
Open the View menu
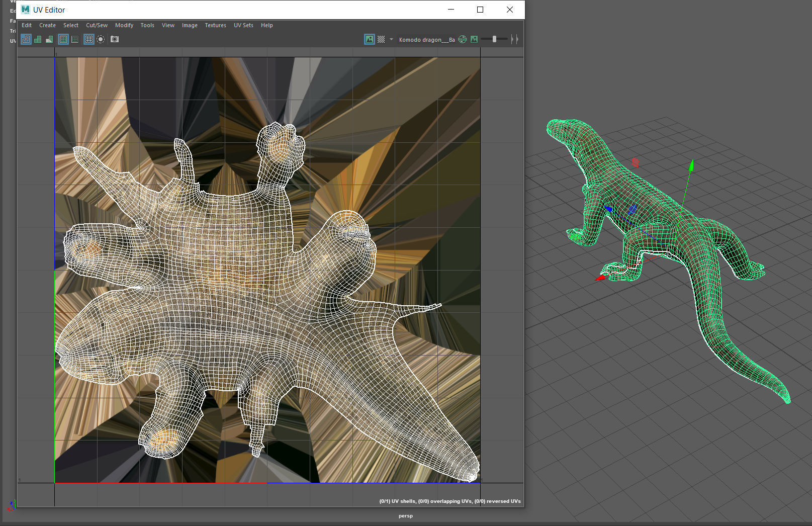tap(168, 25)
